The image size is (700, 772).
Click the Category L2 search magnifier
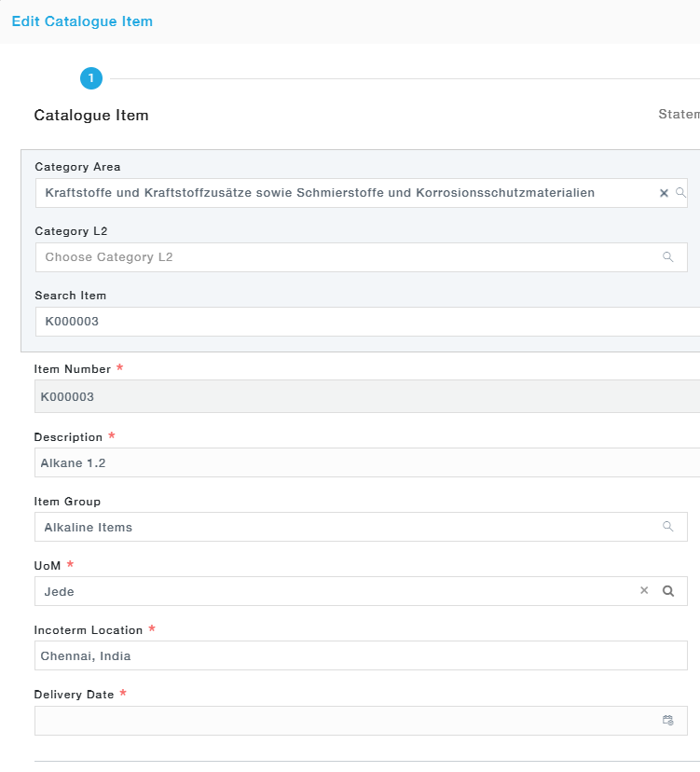point(667,257)
